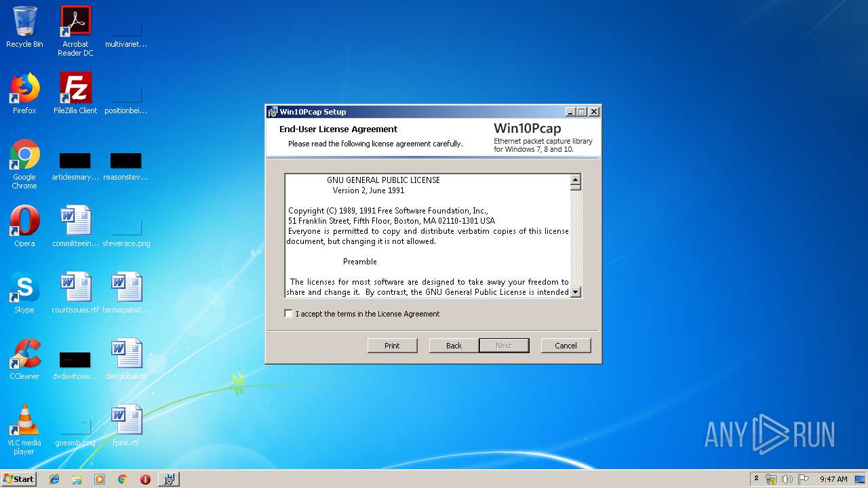Open Internet Explorer from the taskbar
The width and height of the screenshot is (868, 488).
click(x=54, y=479)
